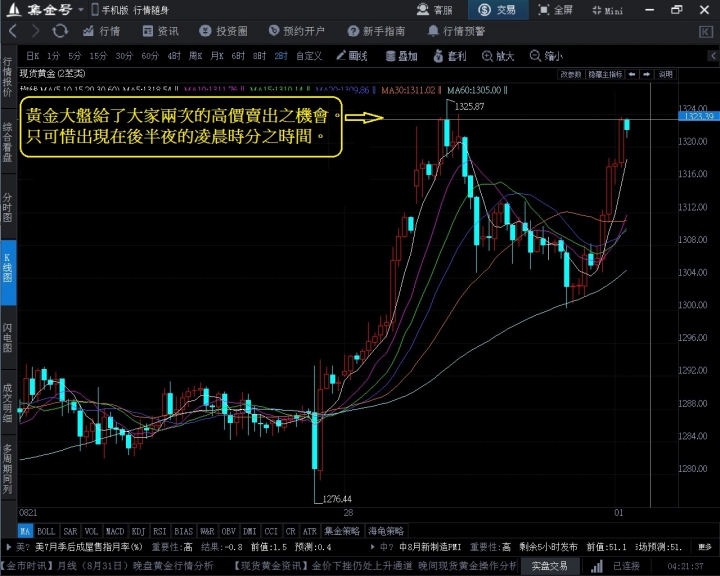
Task: Open the 说明 explanation button
Action: click(x=666, y=74)
